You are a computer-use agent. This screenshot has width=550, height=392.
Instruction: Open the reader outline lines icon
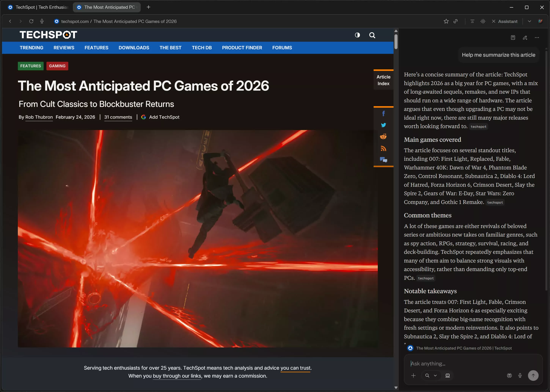click(x=472, y=21)
